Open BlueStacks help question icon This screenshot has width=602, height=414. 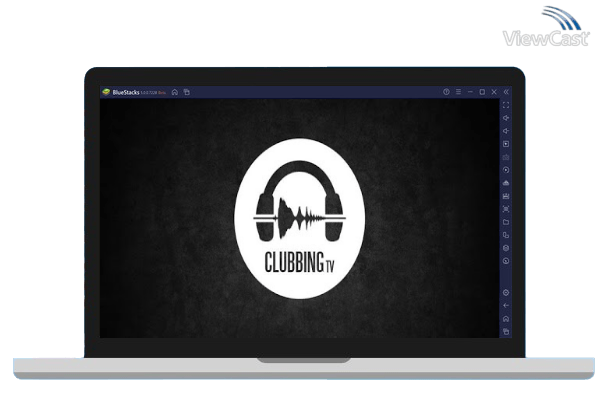(x=446, y=92)
